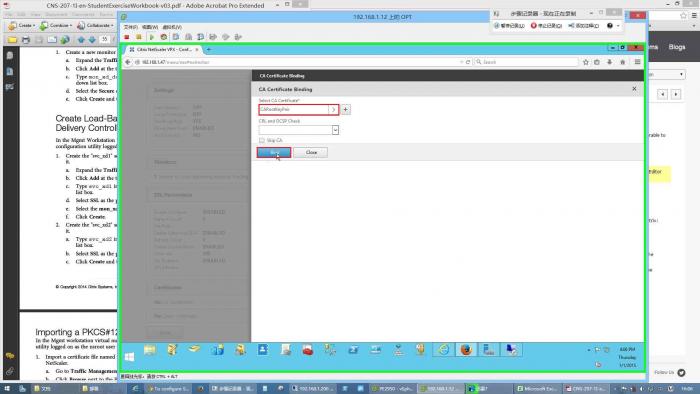
Task: Click the Firefox reload button
Action: pos(468,62)
